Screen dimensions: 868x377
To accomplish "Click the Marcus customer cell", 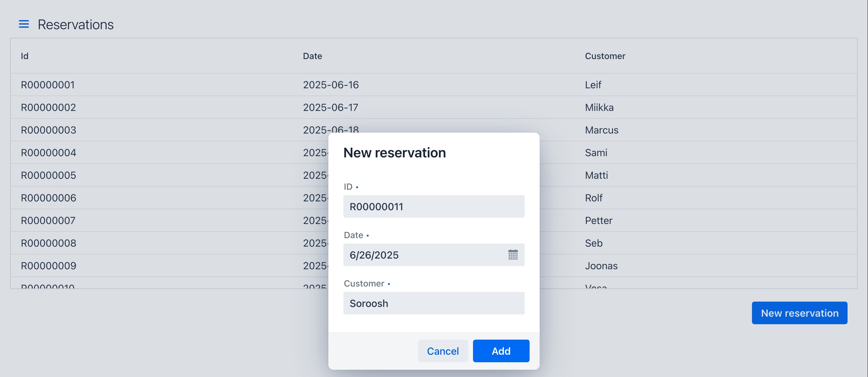I will click(601, 130).
